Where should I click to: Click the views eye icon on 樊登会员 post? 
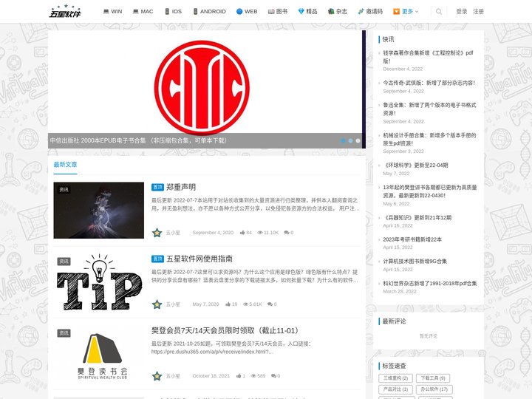[253, 376]
